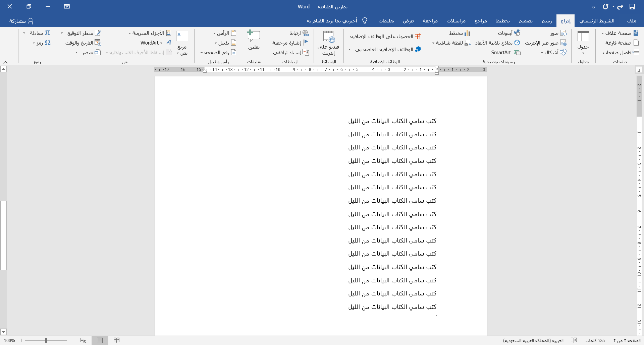Click the SmartArt icon

point(517,53)
